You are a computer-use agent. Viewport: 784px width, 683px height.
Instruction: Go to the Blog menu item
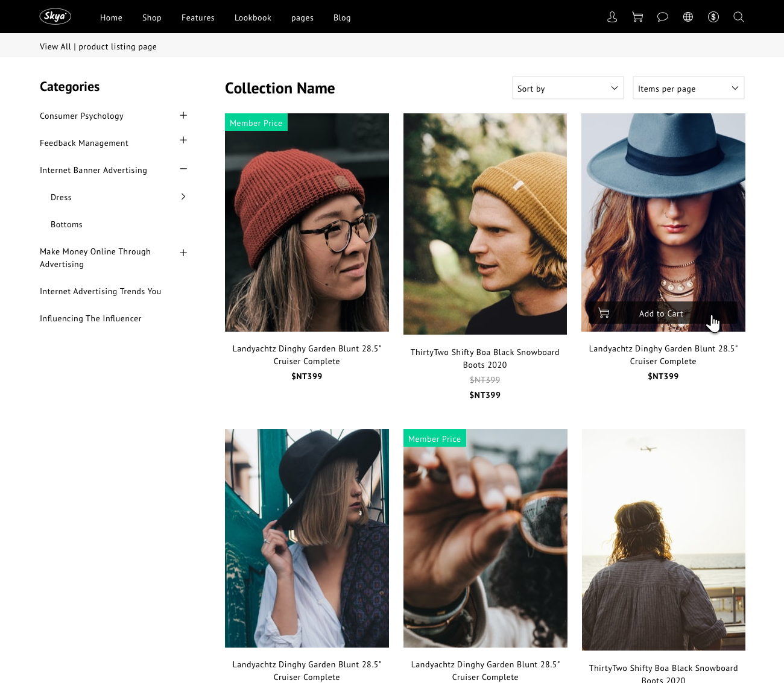tap(342, 17)
